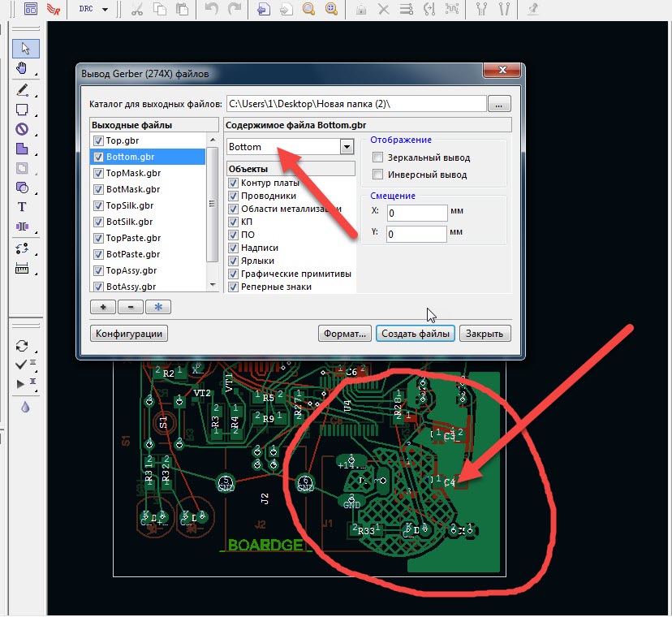Enable Зеркальный вывод mirror output
The image size is (672, 617).
pyautogui.click(x=377, y=157)
